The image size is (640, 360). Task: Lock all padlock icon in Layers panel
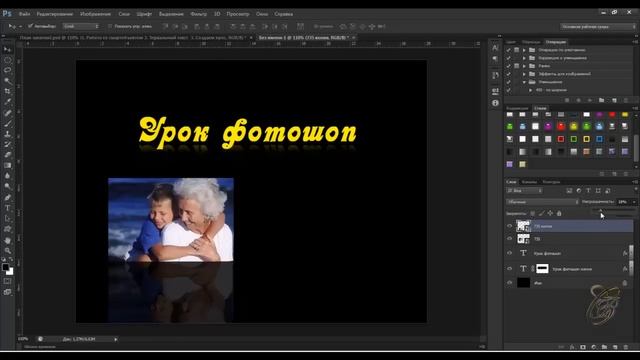(x=559, y=213)
